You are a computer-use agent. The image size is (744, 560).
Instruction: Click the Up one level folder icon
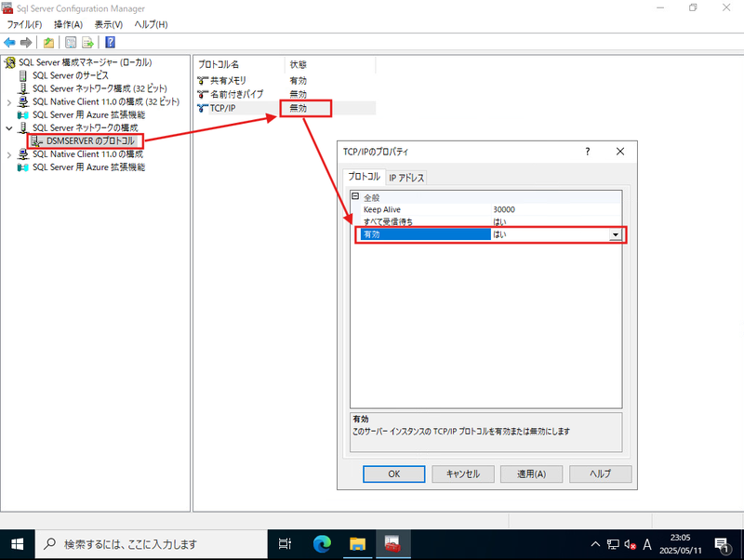click(48, 43)
